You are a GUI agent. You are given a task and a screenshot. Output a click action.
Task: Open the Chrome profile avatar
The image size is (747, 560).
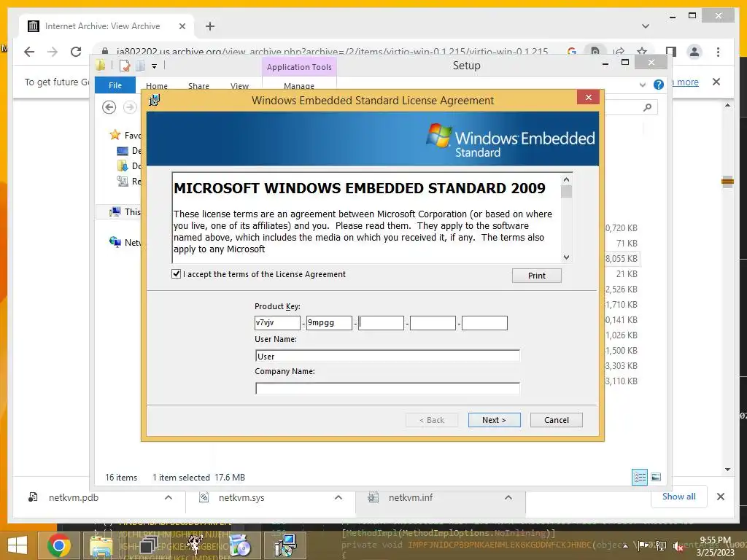pyautogui.click(x=694, y=52)
